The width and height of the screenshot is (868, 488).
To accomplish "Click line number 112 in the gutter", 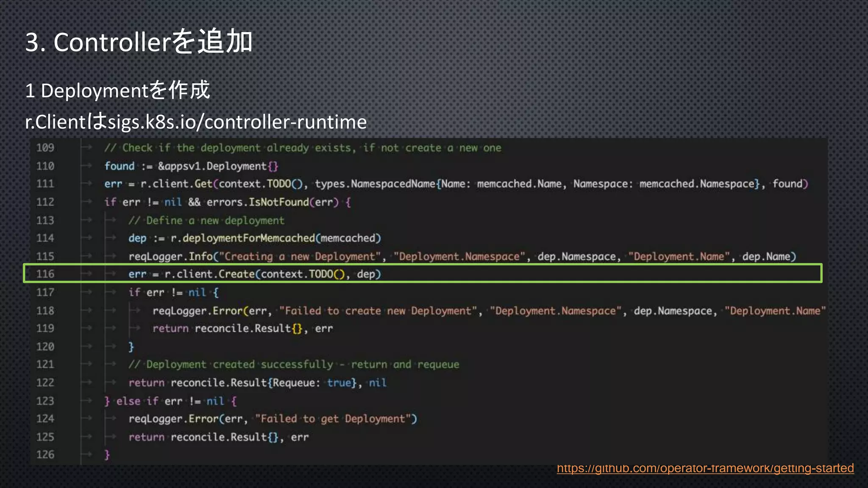I will point(45,202).
